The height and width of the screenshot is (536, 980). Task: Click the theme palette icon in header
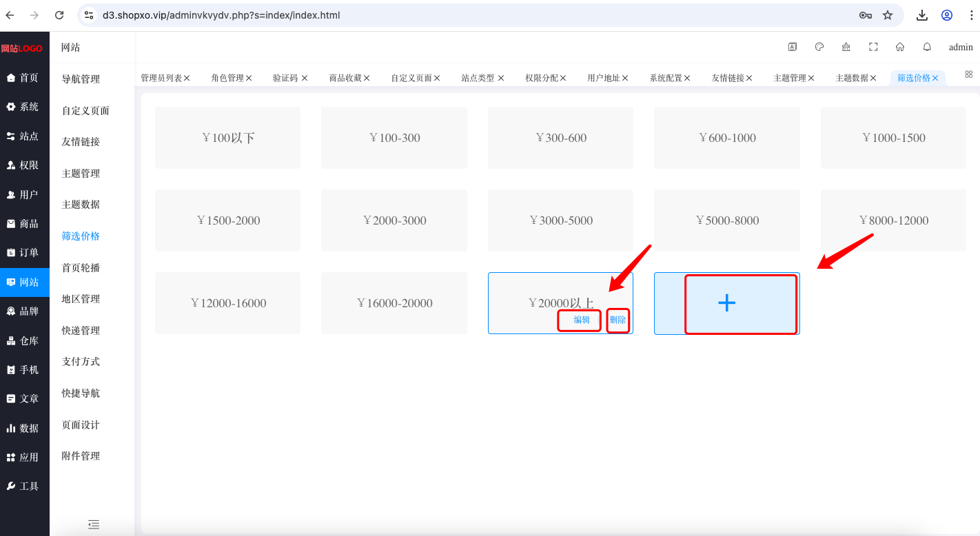[x=819, y=47]
